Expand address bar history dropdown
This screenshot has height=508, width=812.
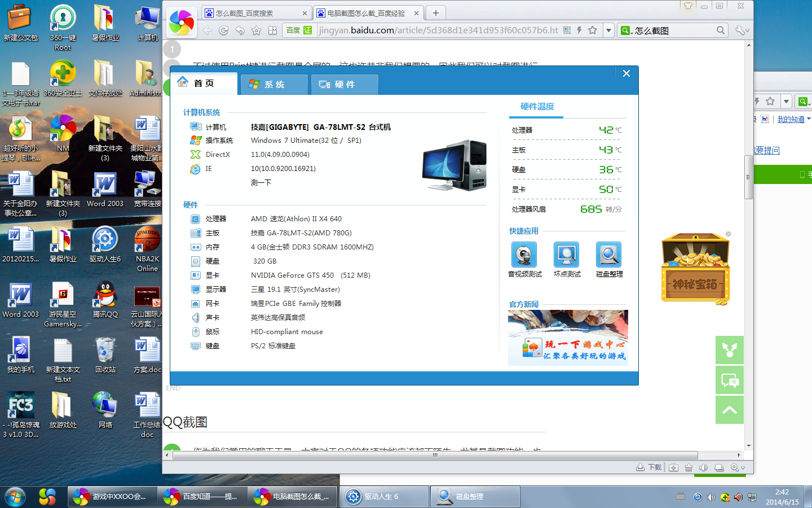[x=608, y=30]
